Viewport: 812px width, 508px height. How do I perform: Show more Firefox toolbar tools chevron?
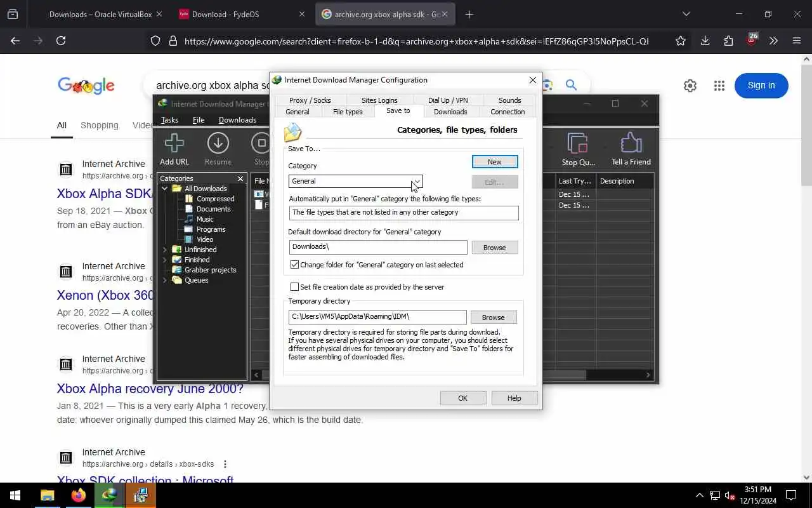click(x=773, y=41)
